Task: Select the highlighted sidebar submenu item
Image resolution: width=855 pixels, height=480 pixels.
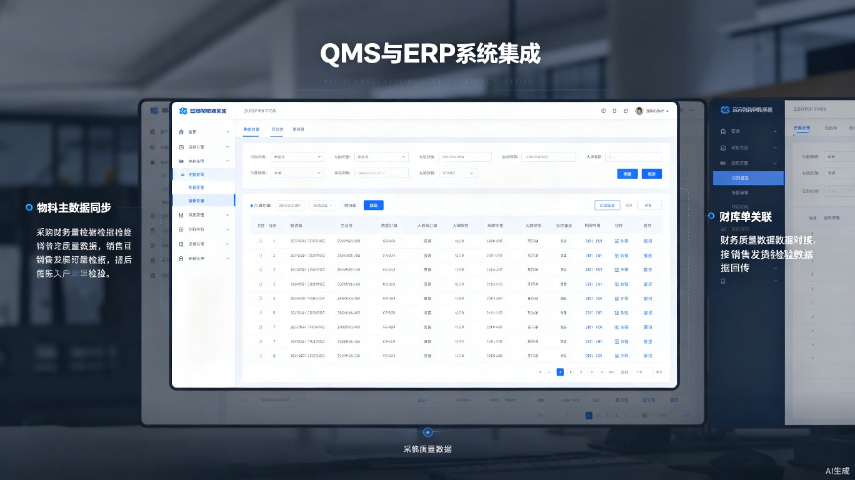Action: coord(203,201)
